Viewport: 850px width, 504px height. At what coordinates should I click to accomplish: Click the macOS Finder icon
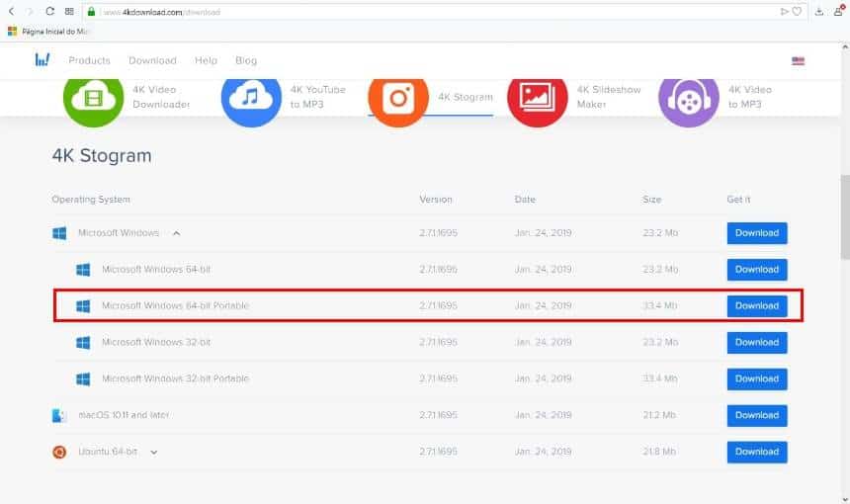point(58,416)
